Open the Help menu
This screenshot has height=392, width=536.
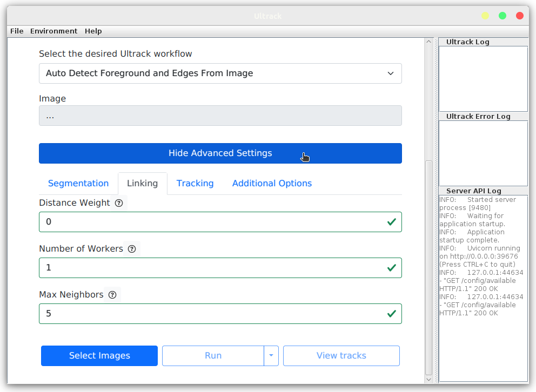(x=93, y=31)
